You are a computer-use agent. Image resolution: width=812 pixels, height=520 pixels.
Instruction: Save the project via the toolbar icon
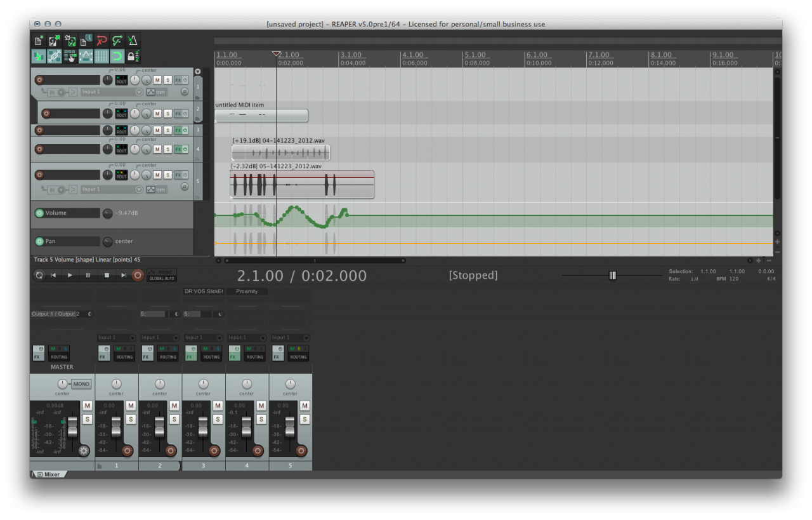click(x=70, y=41)
